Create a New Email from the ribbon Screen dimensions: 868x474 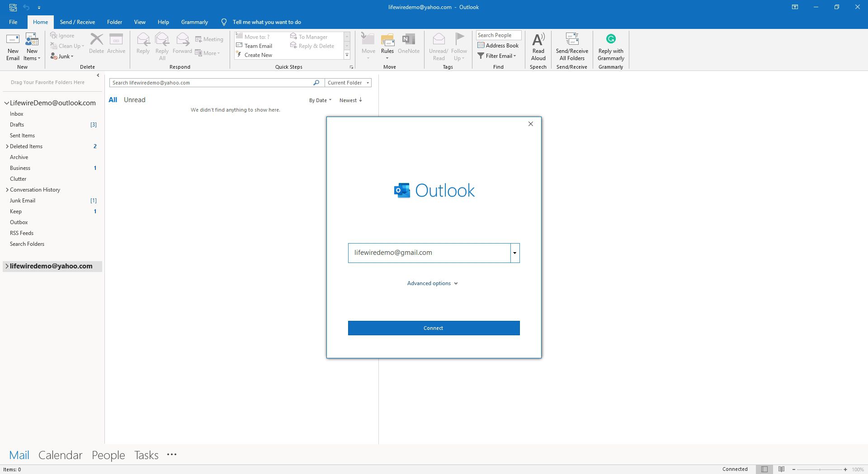(13, 47)
